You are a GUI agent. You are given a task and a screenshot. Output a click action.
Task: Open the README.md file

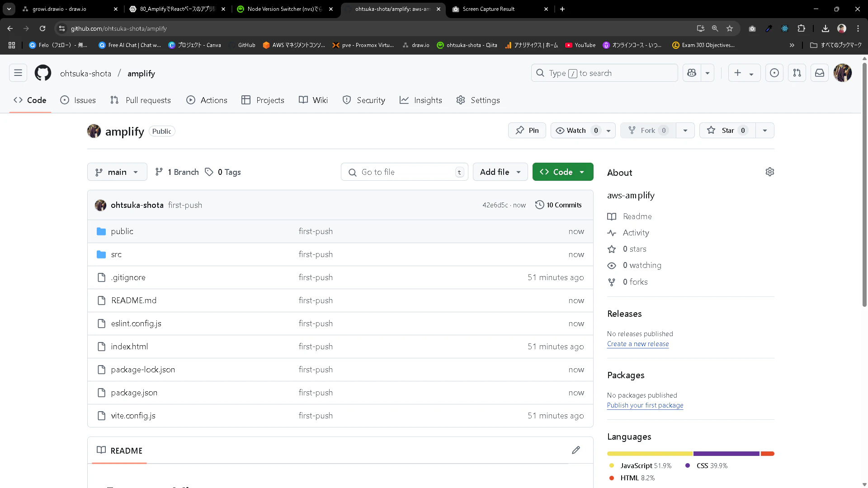point(134,300)
